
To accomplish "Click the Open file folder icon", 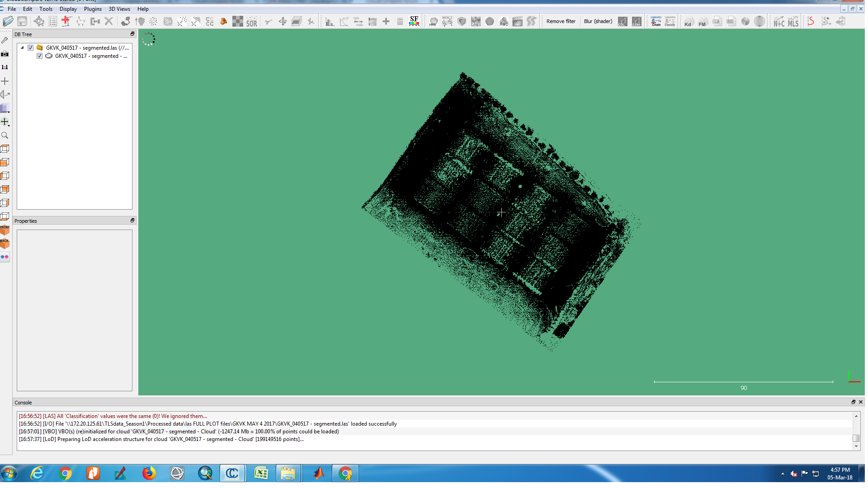I will coord(8,21).
